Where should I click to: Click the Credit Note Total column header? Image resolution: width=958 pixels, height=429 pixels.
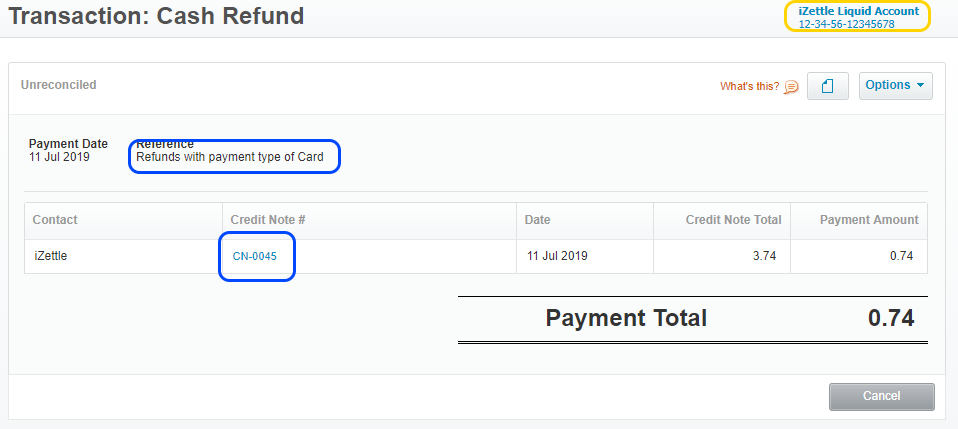point(733,220)
